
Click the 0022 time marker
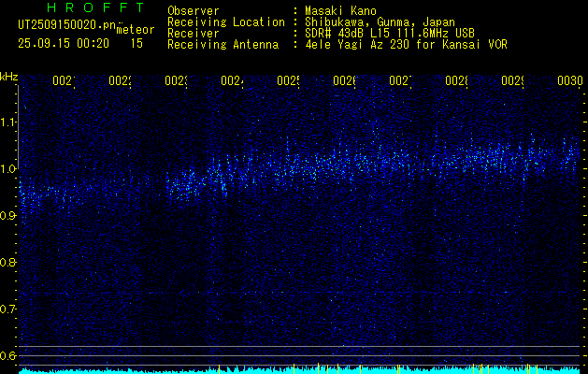coord(120,80)
